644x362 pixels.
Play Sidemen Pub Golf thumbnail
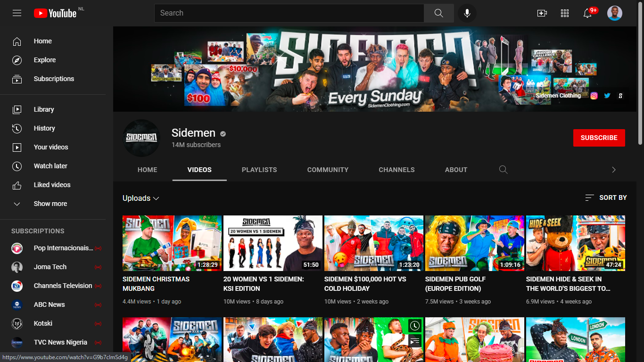475,243
